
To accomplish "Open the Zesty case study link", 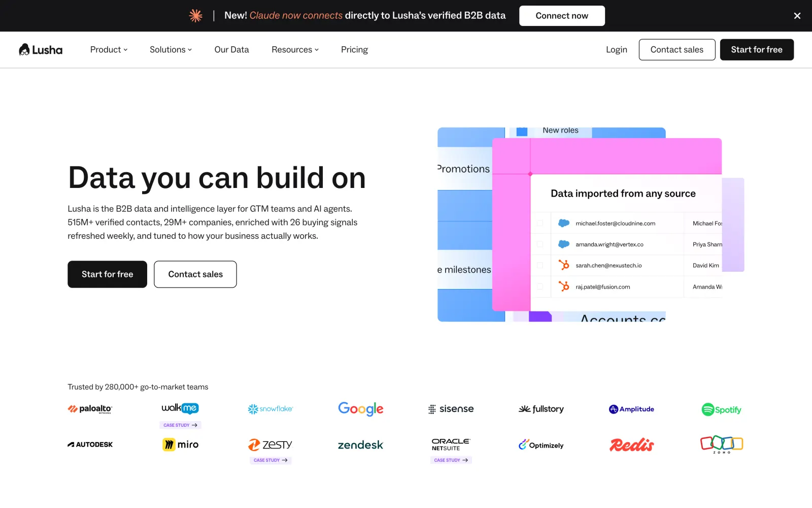I will click(270, 460).
